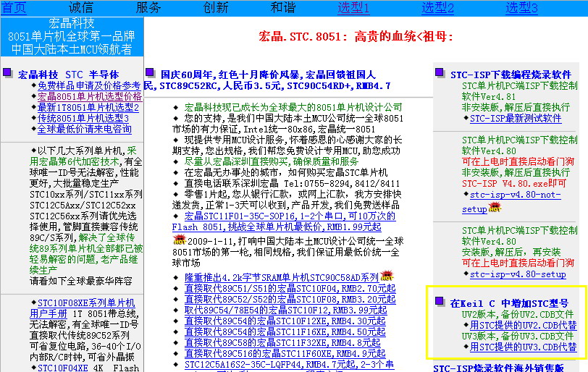Open the STC11F32XE RMB4.8元起 link

[x=282, y=343]
